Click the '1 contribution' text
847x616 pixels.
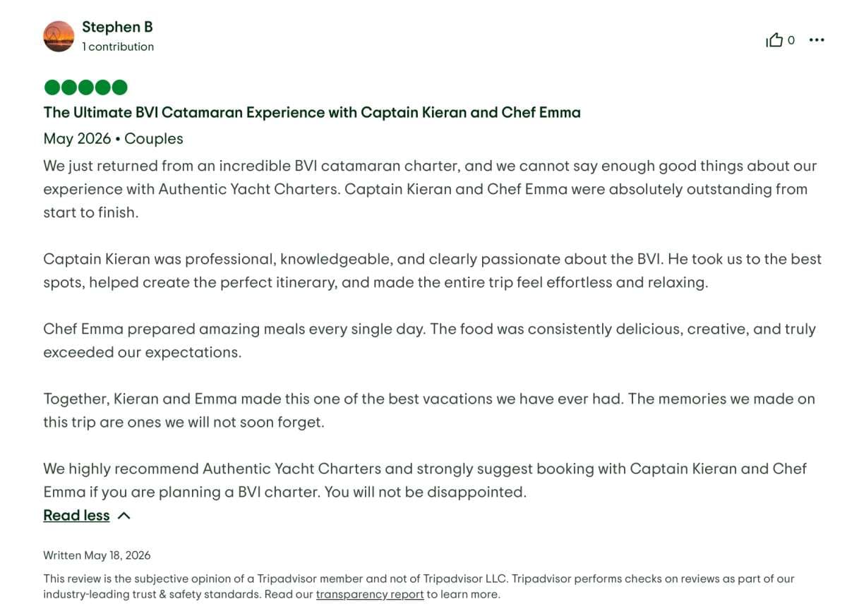tap(118, 47)
